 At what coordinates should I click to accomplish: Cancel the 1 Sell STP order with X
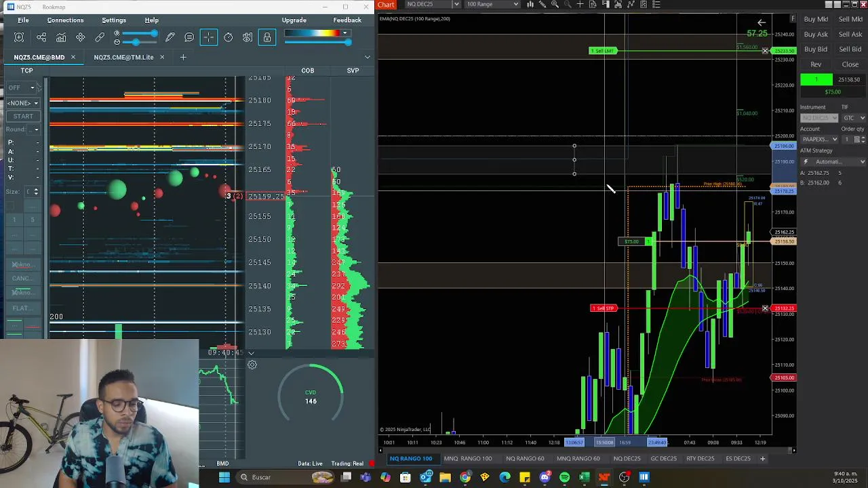766,308
